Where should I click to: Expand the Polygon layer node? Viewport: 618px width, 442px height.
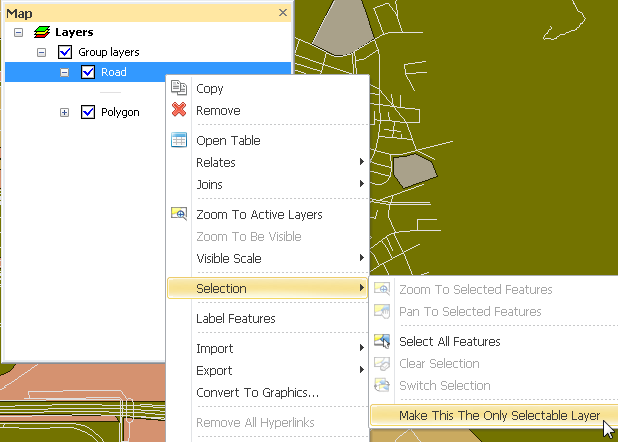click(x=64, y=113)
